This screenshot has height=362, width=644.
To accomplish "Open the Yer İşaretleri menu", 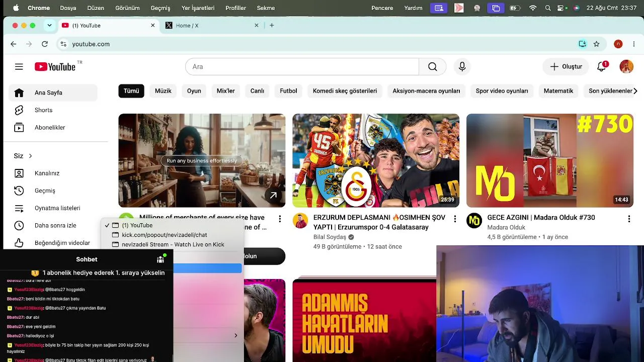I will (198, 8).
